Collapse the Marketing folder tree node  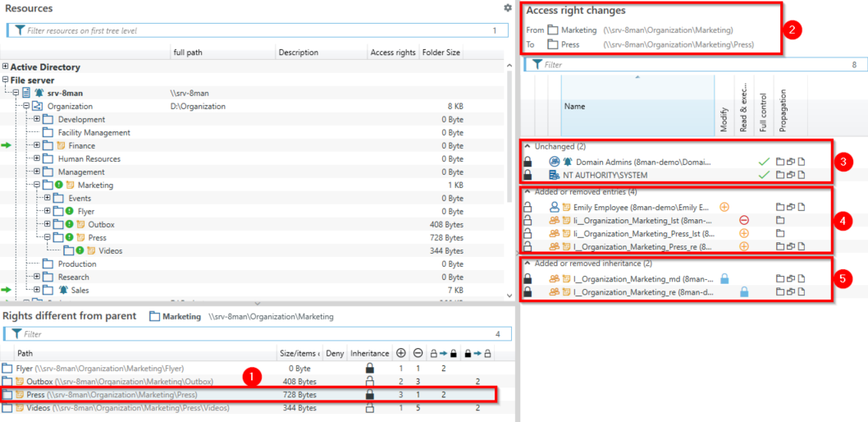pos(37,186)
